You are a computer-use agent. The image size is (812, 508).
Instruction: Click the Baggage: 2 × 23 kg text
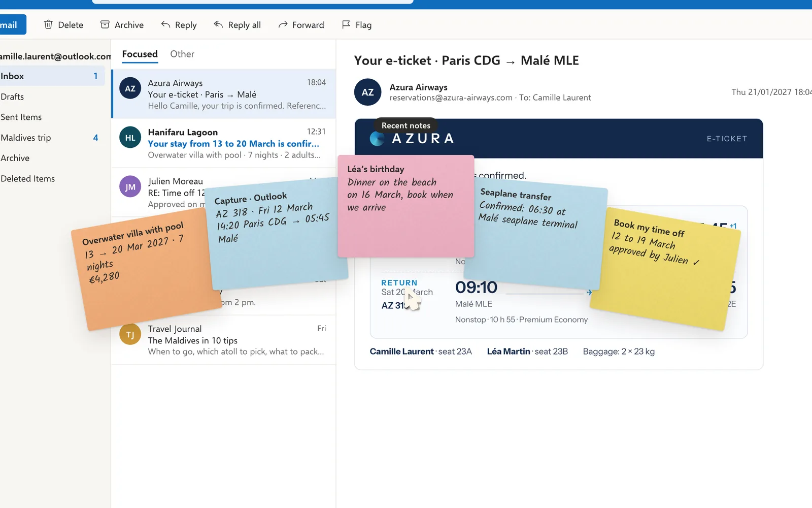619,352
